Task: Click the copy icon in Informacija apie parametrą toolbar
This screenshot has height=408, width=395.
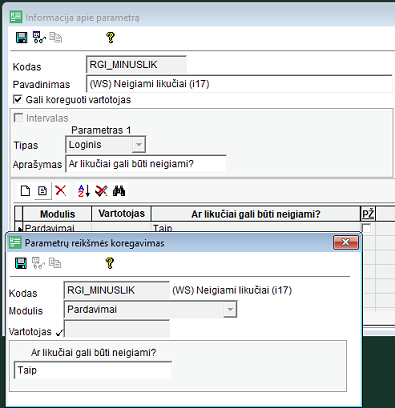Action: 56,37
